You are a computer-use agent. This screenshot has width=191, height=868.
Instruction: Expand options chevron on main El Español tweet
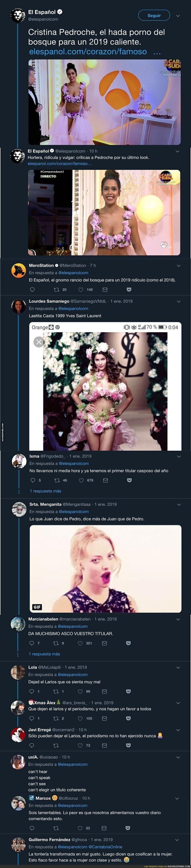tap(178, 15)
